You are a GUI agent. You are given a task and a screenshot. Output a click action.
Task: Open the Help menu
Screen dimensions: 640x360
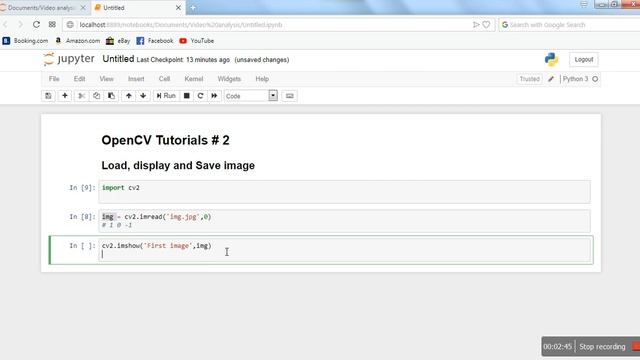coord(262,79)
